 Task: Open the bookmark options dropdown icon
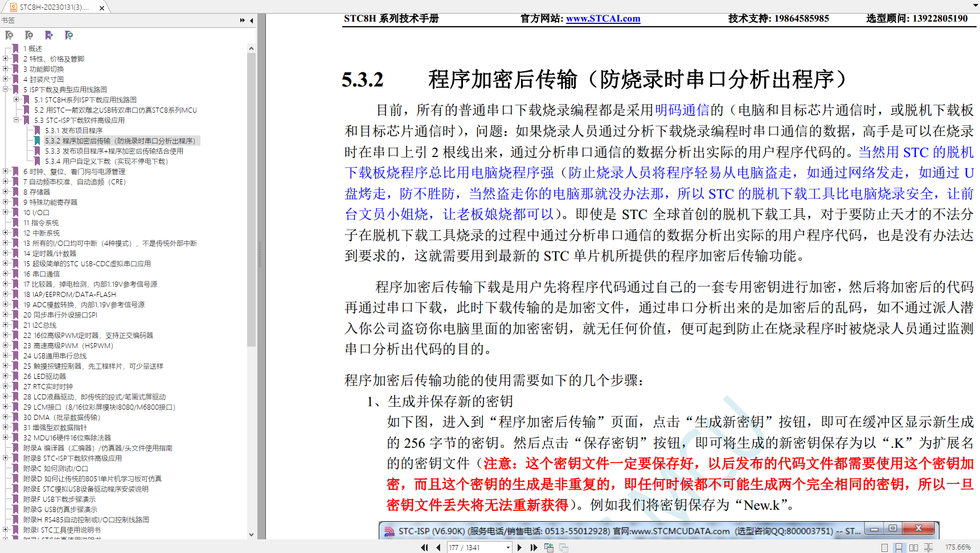point(69,35)
